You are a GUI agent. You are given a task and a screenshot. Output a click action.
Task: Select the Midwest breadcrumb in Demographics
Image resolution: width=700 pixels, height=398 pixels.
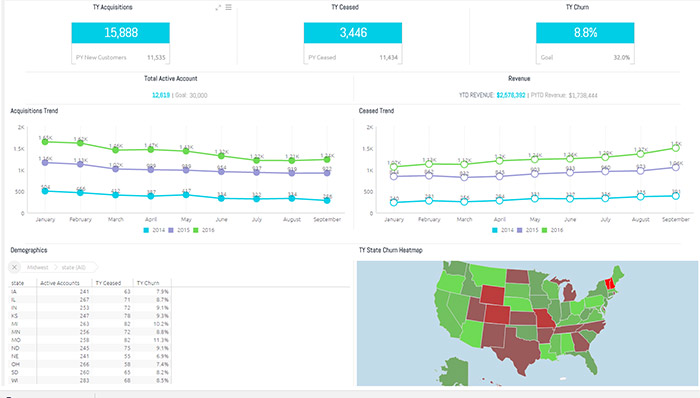tap(38, 267)
